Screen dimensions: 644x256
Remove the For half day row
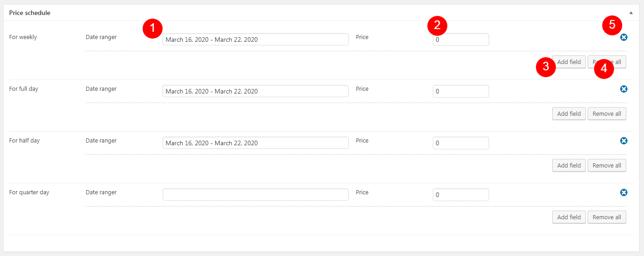coord(624,141)
